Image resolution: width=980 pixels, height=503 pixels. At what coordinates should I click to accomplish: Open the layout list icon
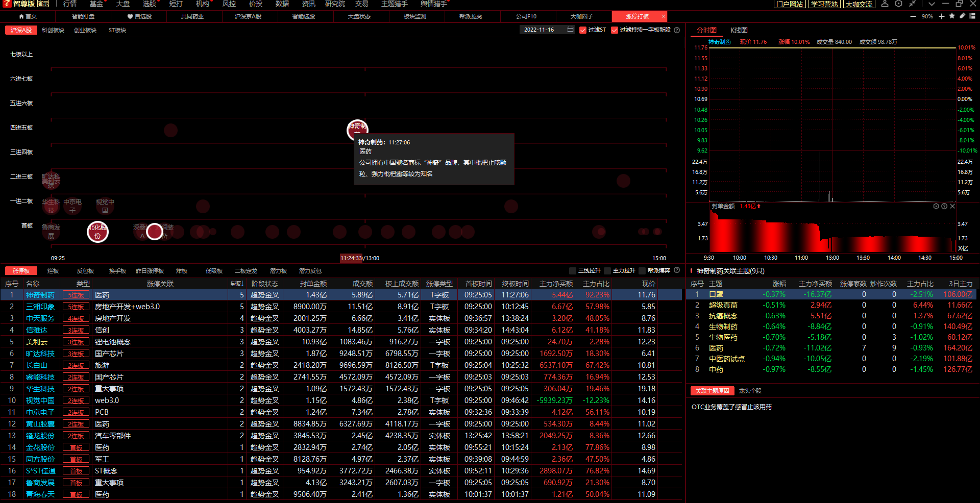[x=972, y=16]
